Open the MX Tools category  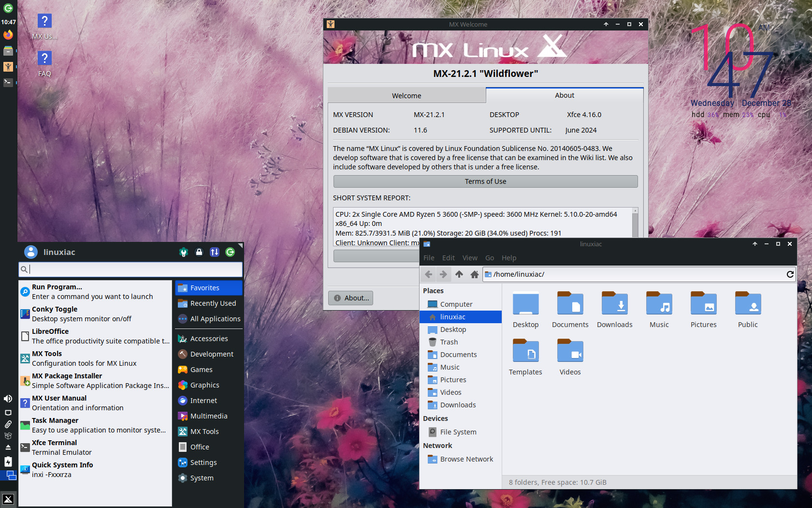pos(209,432)
